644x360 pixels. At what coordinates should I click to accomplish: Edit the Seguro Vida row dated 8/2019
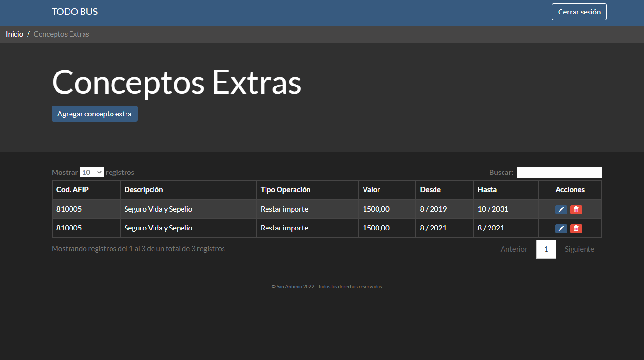click(560, 209)
